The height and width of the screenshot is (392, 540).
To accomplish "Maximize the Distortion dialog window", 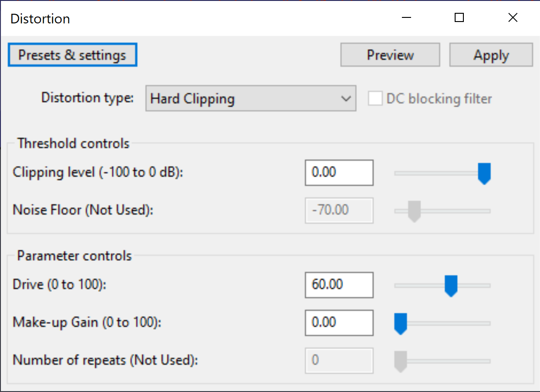I will click(x=459, y=18).
